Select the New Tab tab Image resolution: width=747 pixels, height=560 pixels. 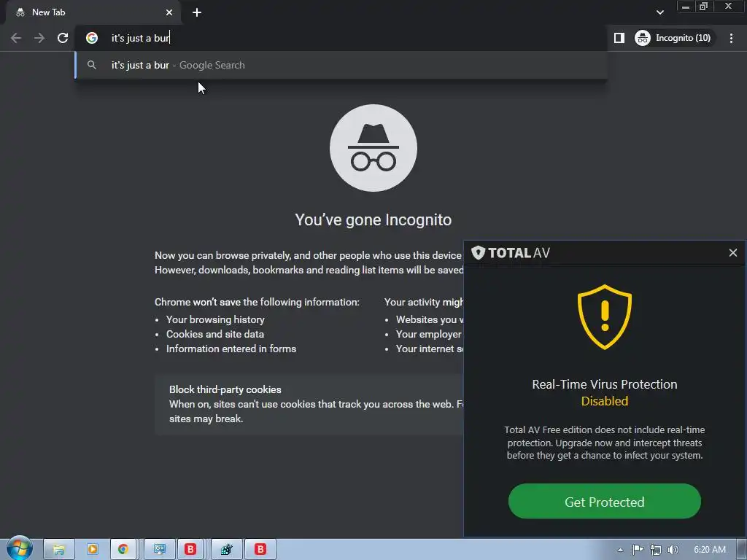[93, 12]
